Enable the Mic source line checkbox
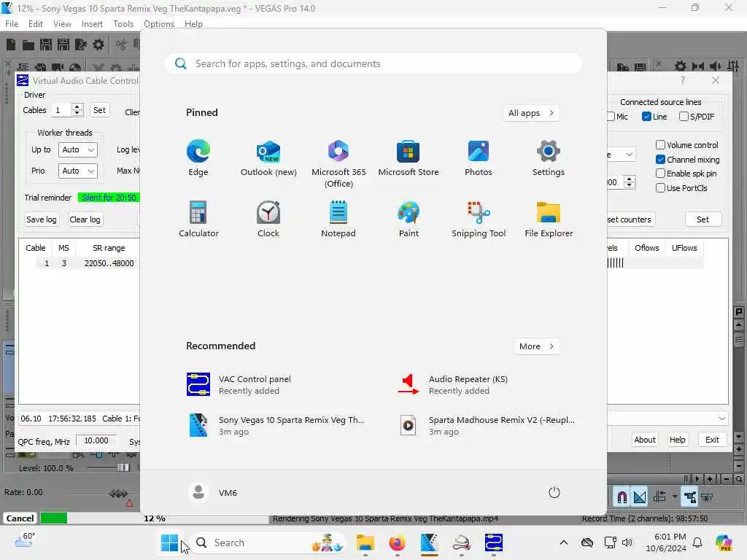Screen dimensions: 747x560 (611, 117)
